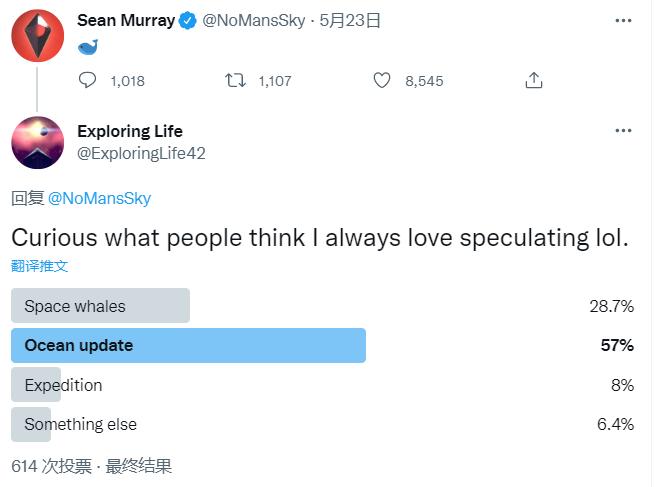Screen dimensions: 654x487
Task: Open the @ExploringLife42 handle
Action: click(x=141, y=153)
